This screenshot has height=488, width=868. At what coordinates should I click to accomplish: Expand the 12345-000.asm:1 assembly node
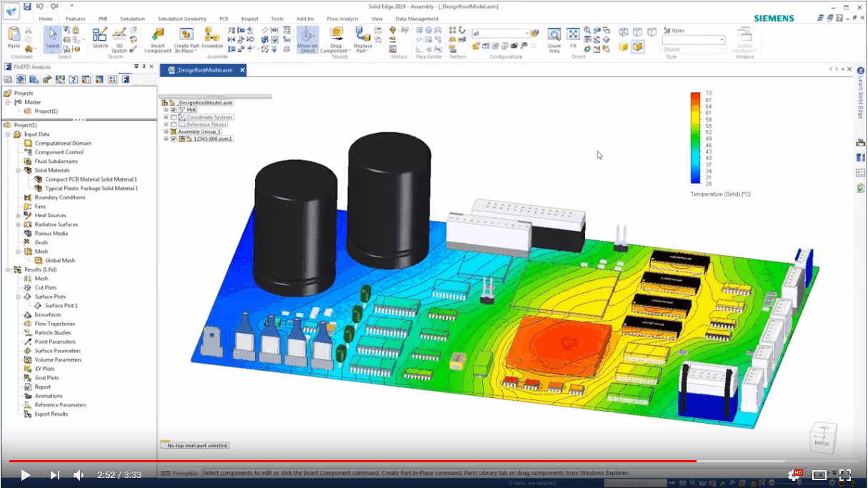pyautogui.click(x=166, y=138)
